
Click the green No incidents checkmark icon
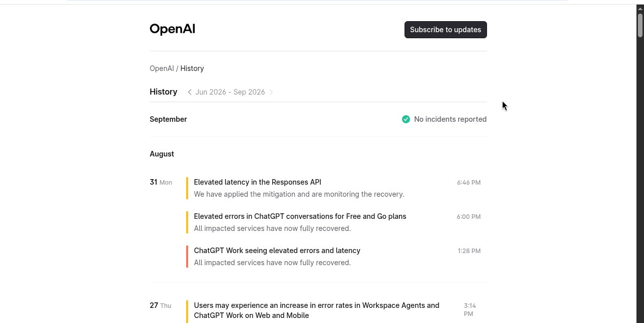pyautogui.click(x=406, y=119)
